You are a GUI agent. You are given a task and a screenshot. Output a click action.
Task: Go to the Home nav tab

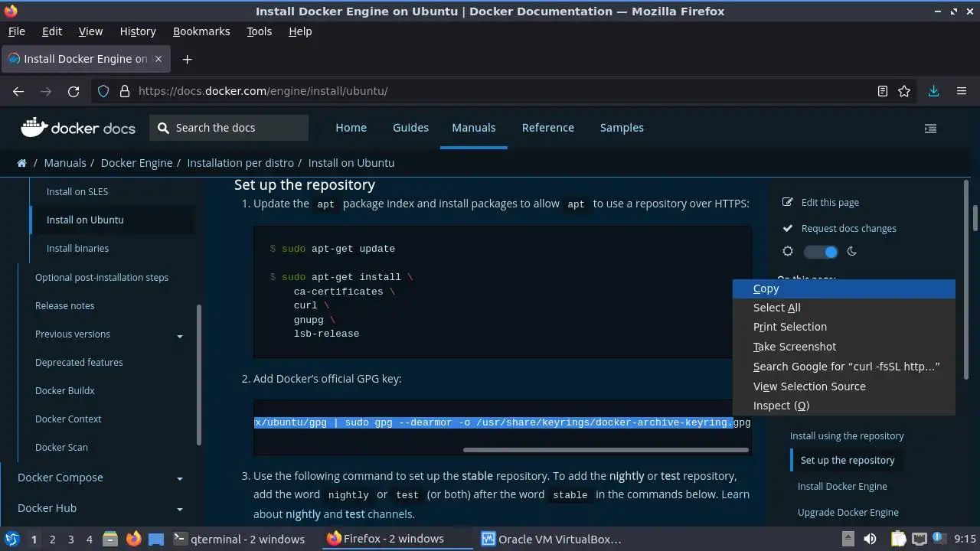point(351,128)
